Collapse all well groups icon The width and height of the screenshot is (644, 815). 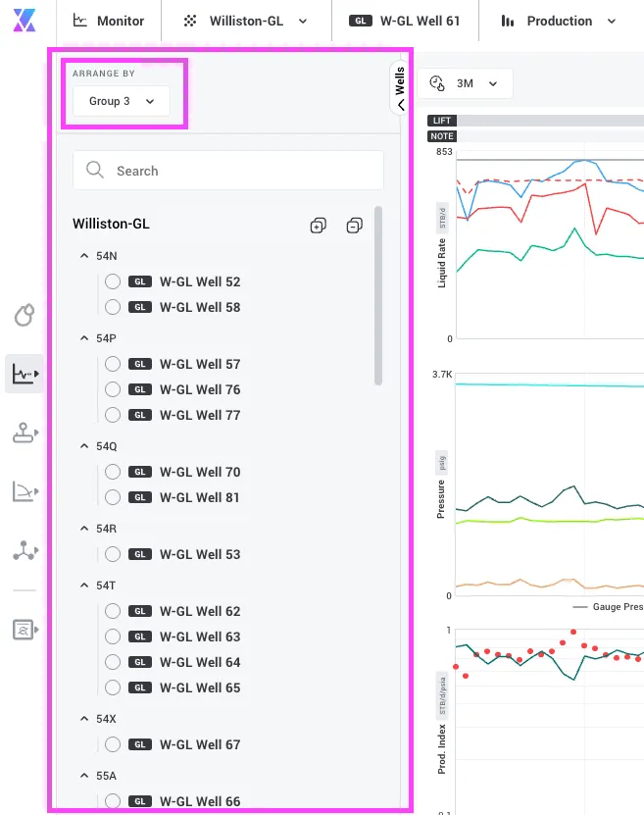point(354,225)
